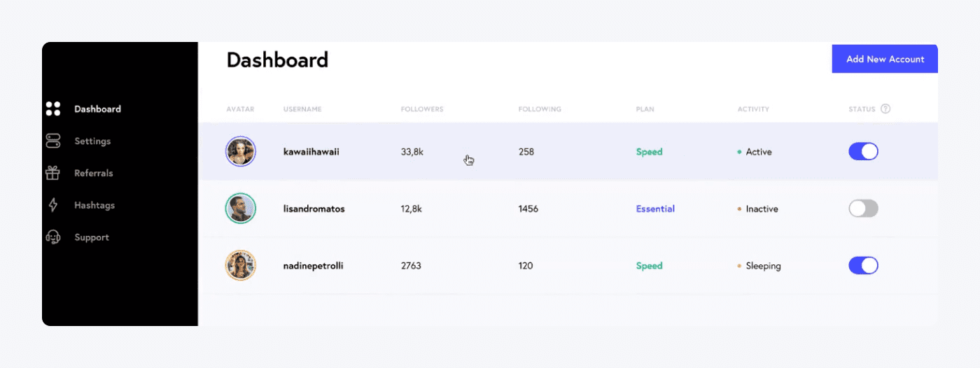The image size is (980, 368).
Task: Click the Dashboard grid icon in sidebar
Action: pyautogui.click(x=53, y=108)
